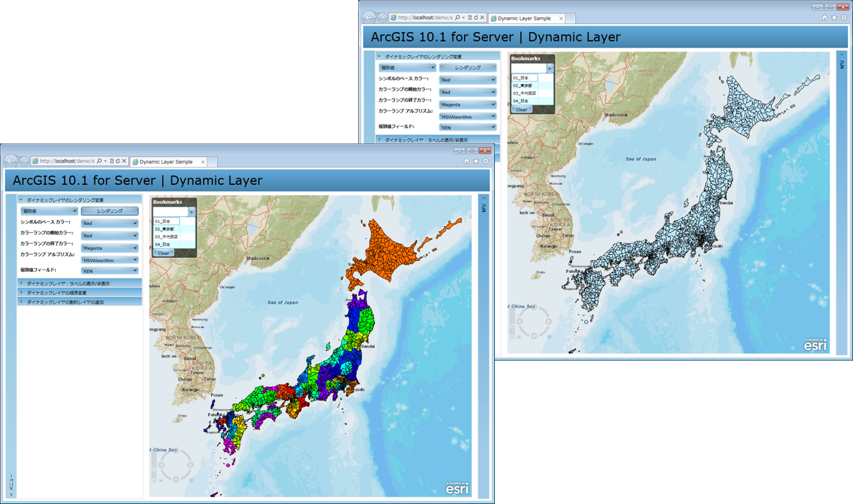Expand 動的レイヤの追加 section in front window
The height and width of the screenshot is (504, 853).
[x=80, y=302]
